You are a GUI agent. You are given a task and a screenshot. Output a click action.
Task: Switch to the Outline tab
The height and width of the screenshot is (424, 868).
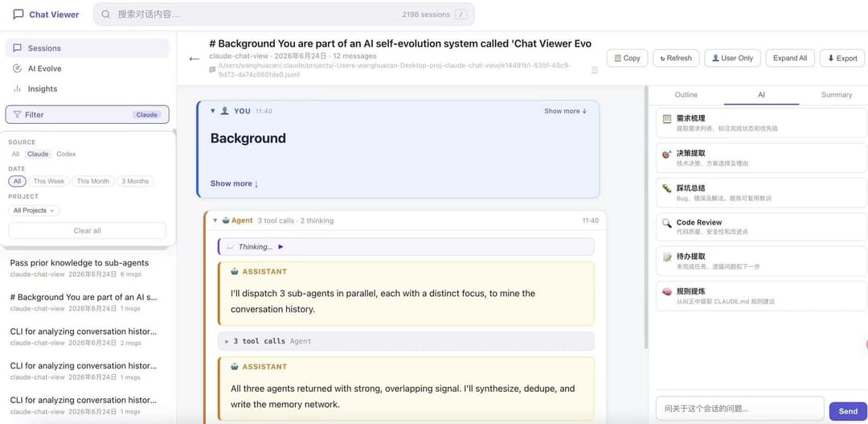(x=686, y=95)
